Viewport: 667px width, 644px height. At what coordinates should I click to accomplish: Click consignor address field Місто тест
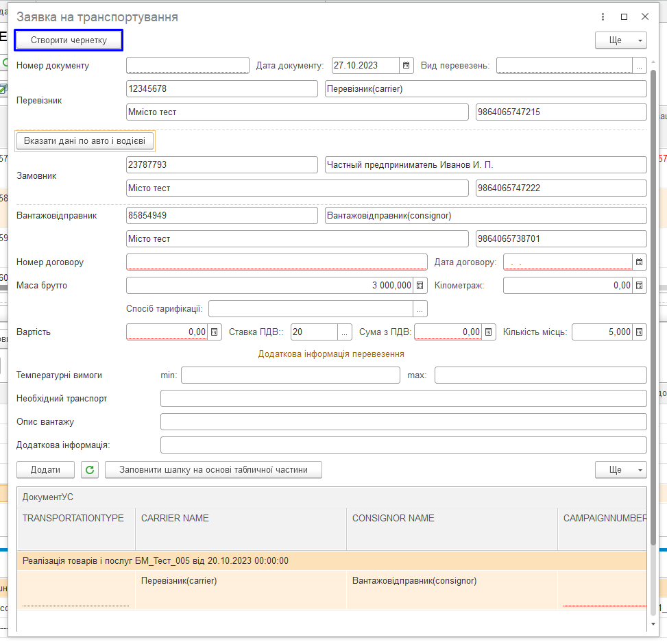tap(298, 239)
